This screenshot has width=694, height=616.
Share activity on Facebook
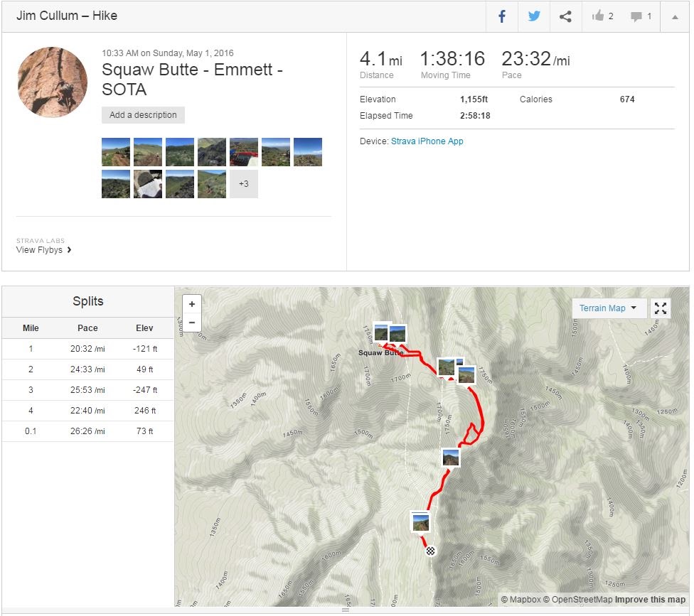pyautogui.click(x=502, y=16)
